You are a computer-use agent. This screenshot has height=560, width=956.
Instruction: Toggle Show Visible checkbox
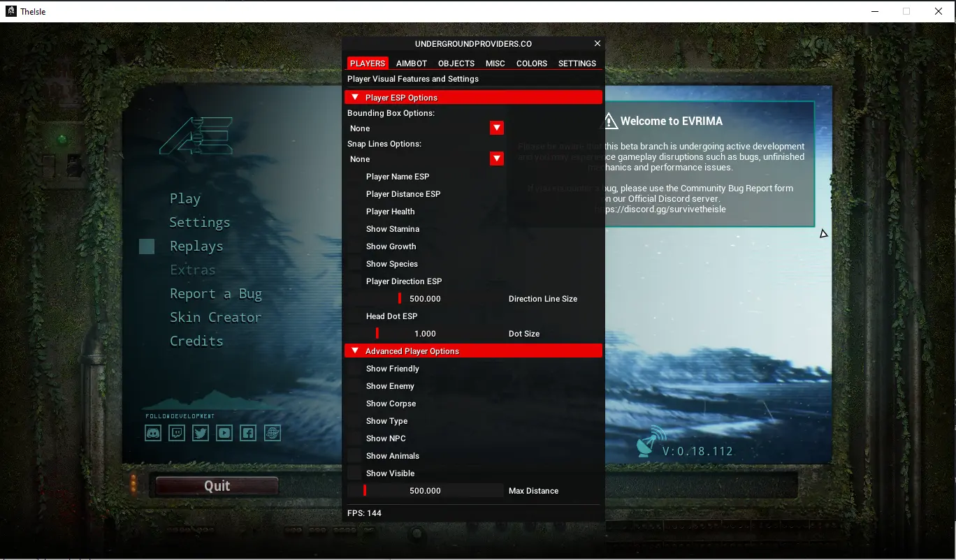click(355, 473)
